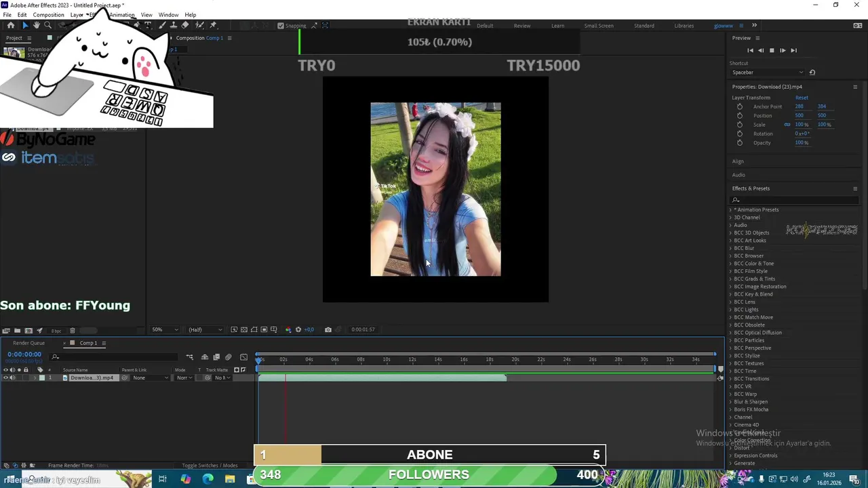
Task: Select the Puppet Pin tool
Action: click(x=213, y=25)
